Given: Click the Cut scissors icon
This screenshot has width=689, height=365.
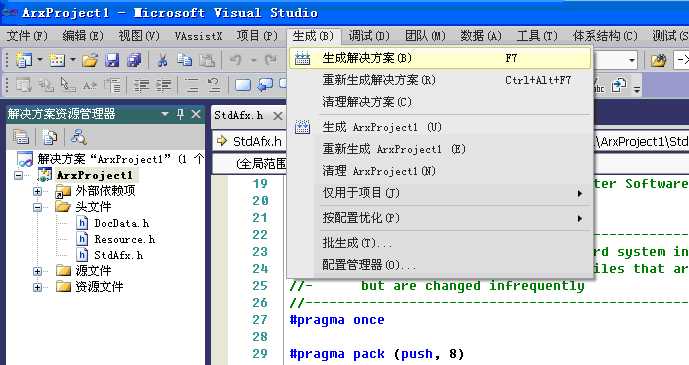Looking at the screenshot, I should point(163,60).
